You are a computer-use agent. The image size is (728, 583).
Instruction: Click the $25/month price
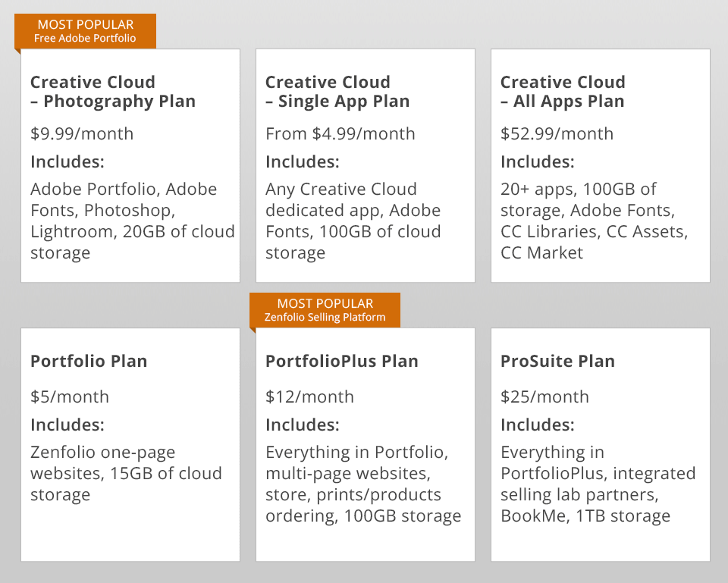[x=544, y=397]
